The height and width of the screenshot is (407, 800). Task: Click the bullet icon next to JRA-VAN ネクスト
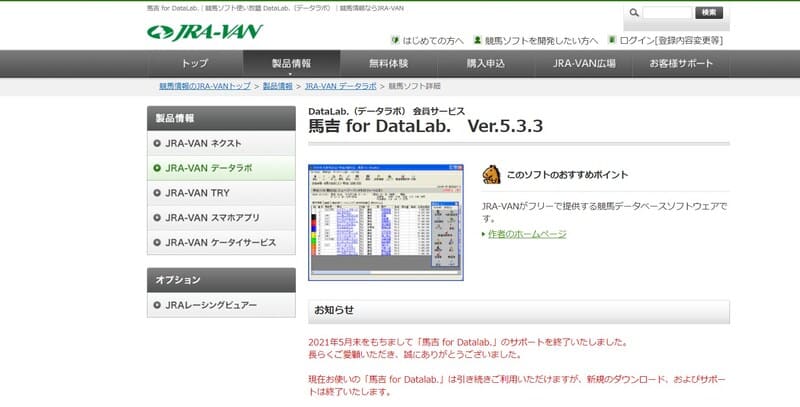pyautogui.click(x=158, y=143)
